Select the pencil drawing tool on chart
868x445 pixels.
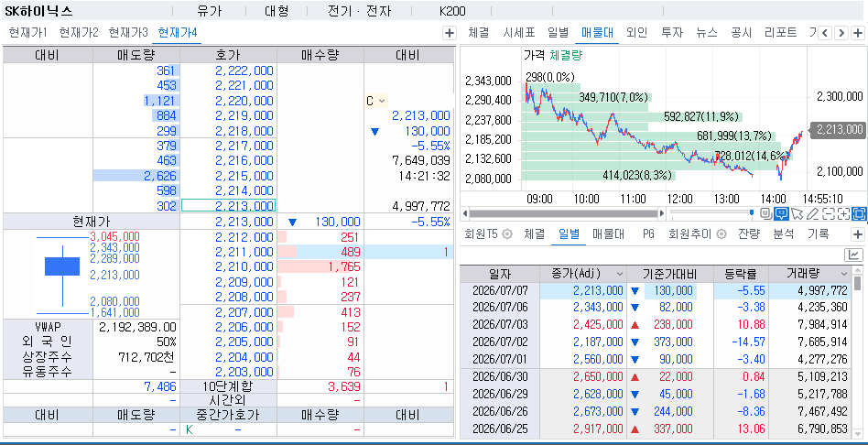coord(812,213)
